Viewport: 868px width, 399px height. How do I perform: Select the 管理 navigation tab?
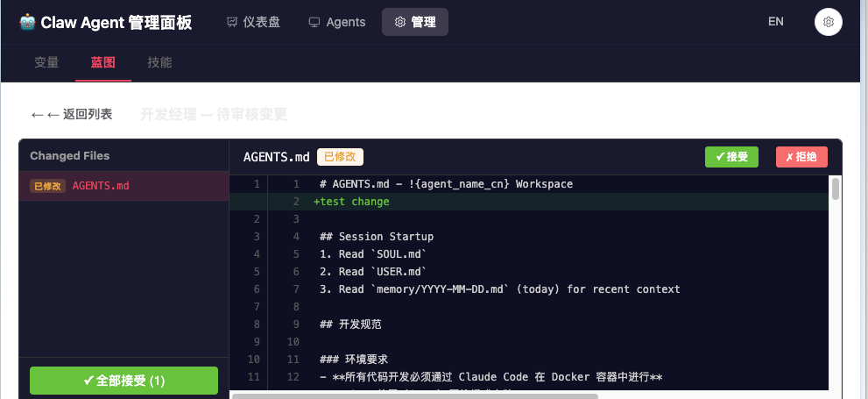(415, 22)
